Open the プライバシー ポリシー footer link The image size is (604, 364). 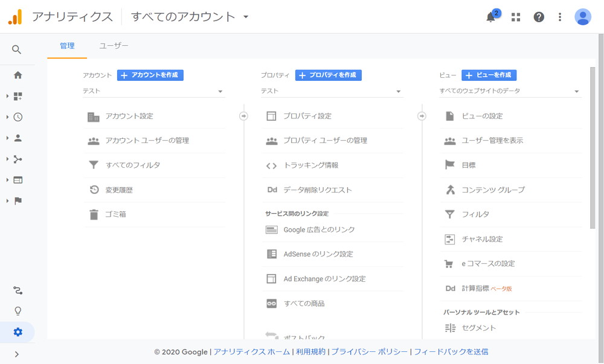coord(370,352)
